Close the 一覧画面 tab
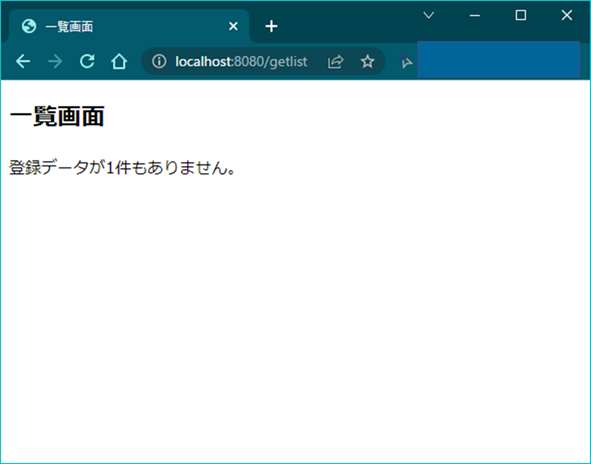Screen dimensions: 591x464 [x=233, y=26]
